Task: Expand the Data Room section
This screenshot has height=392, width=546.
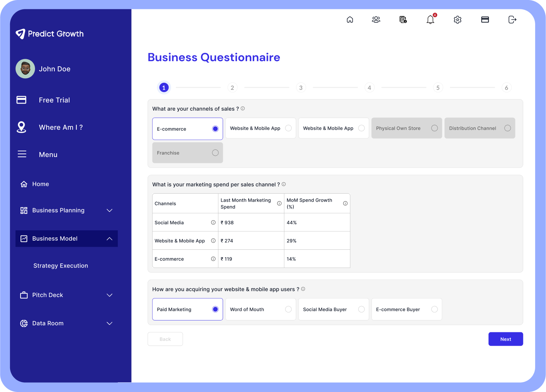Action: coord(109,323)
